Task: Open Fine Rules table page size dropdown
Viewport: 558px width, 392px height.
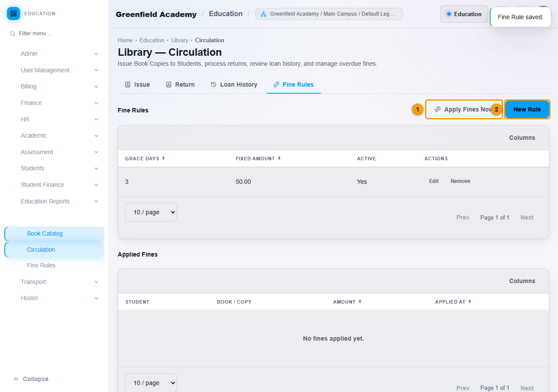Action: point(151,212)
